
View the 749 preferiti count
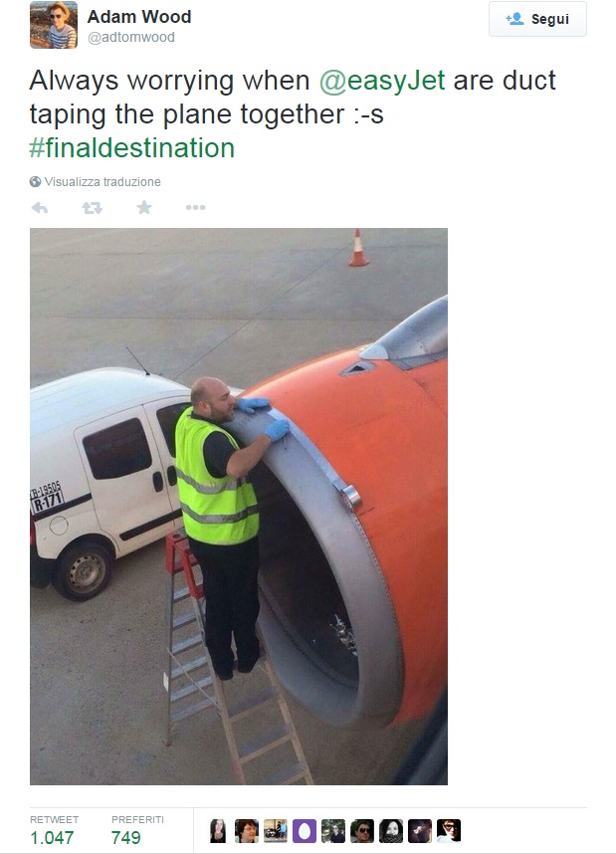click(x=125, y=838)
